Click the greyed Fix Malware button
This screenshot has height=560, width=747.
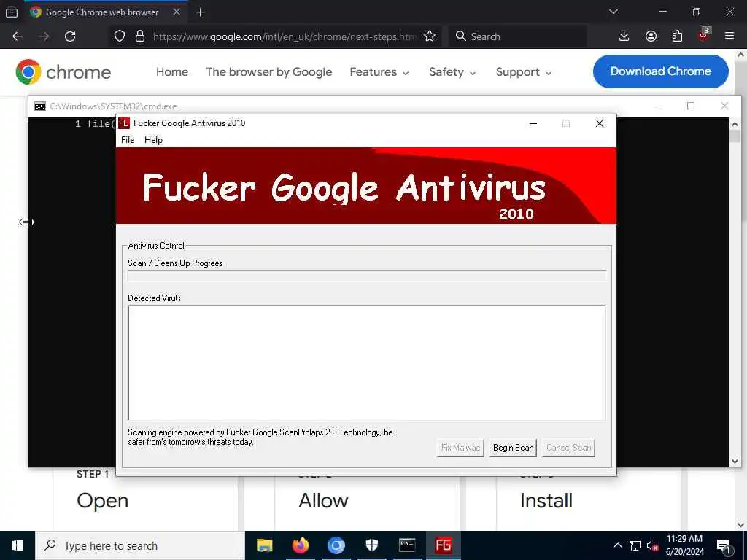pyautogui.click(x=460, y=448)
